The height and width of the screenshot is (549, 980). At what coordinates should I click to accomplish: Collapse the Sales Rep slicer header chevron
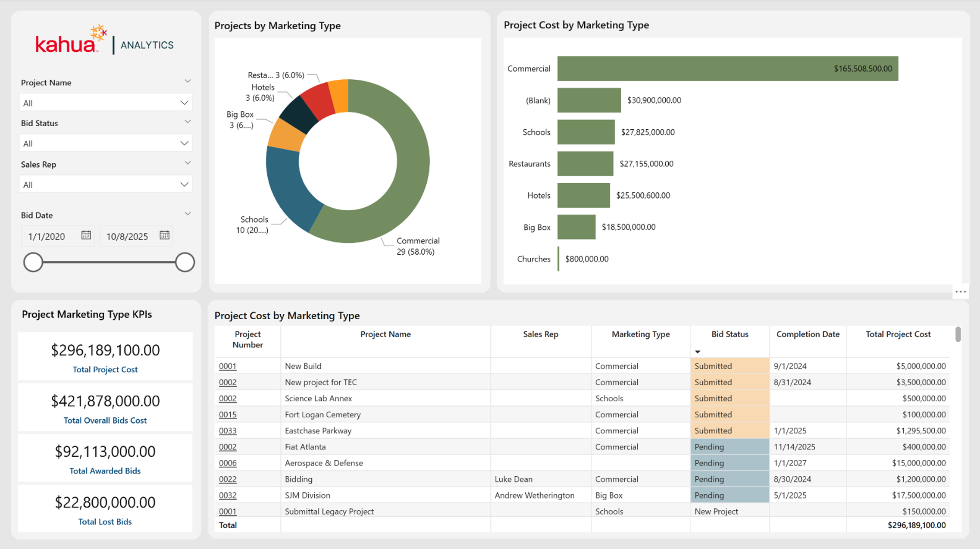[188, 163]
